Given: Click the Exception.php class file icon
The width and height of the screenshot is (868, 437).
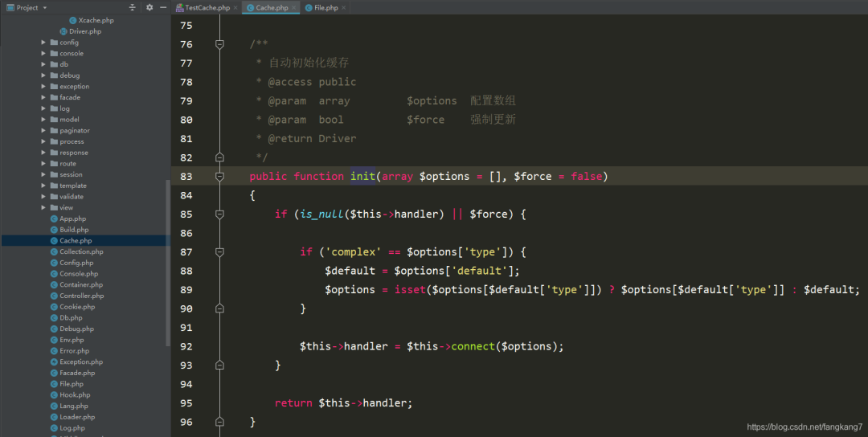Looking at the screenshot, I should pos(54,361).
